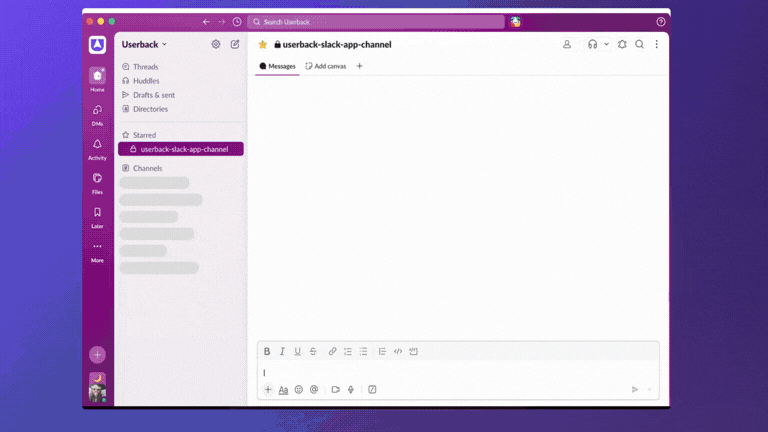The width and height of the screenshot is (768, 432).
Task: Click the message input field
Action: click(x=458, y=373)
